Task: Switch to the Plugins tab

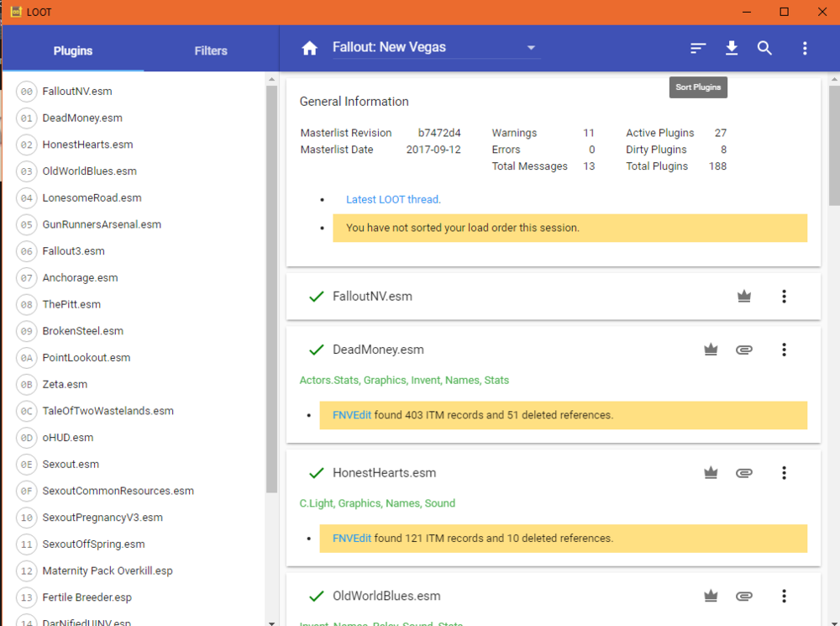Action: [x=73, y=51]
